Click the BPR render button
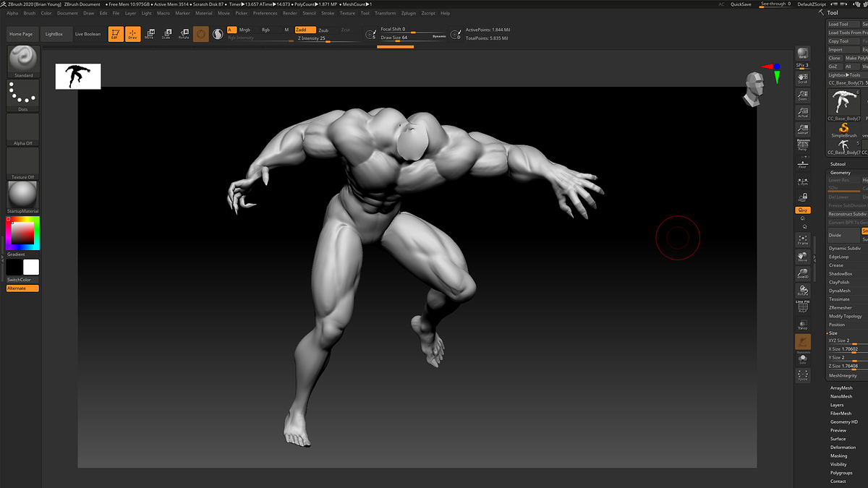The image size is (868, 488). pos(803,55)
